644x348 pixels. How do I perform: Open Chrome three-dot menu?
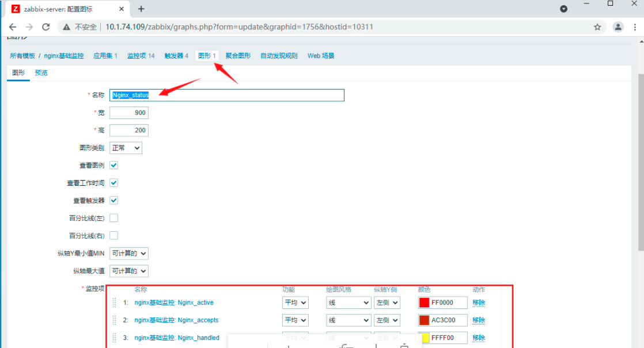[x=635, y=27]
